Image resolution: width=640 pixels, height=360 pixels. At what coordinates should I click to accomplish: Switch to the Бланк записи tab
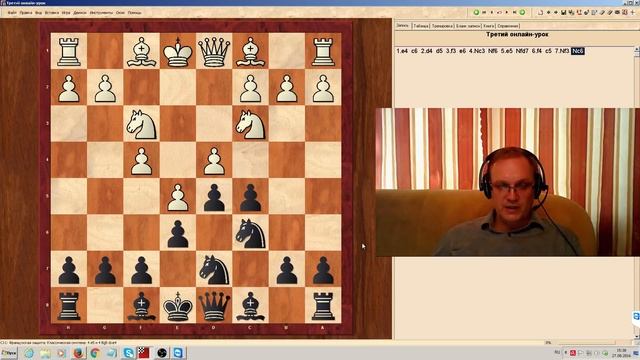(x=468, y=26)
